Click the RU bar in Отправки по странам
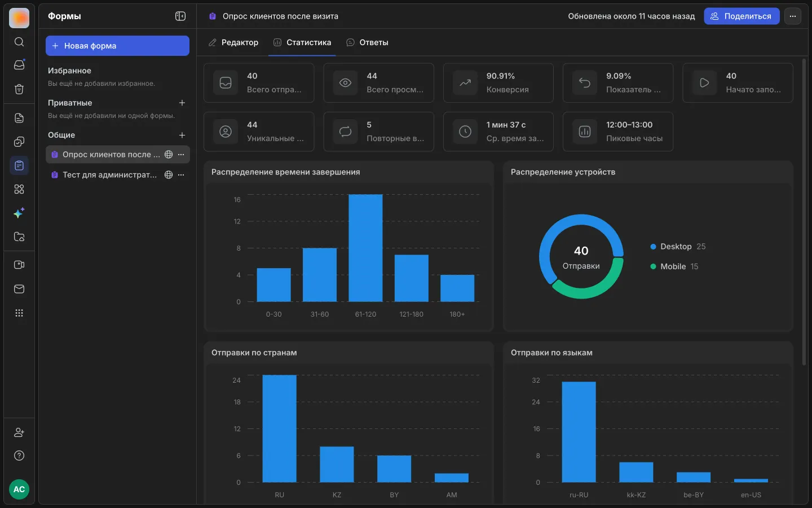812x508 pixels. (280, 428)
